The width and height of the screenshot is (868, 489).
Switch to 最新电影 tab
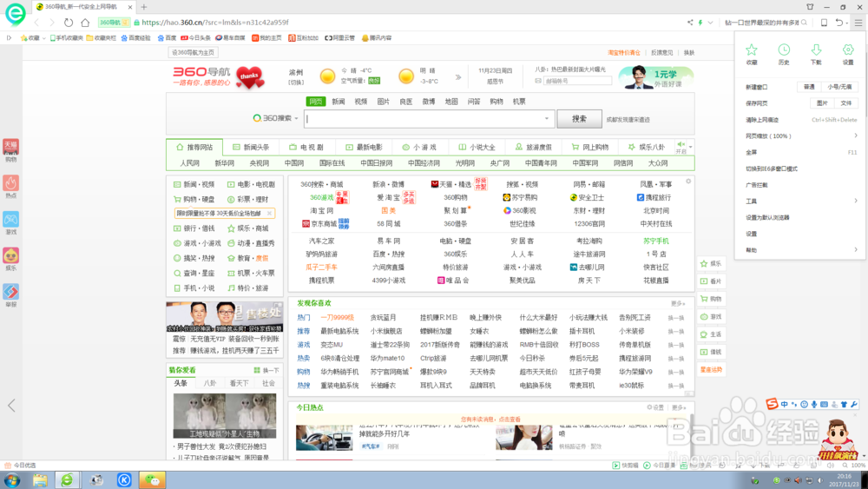(364, 148)
